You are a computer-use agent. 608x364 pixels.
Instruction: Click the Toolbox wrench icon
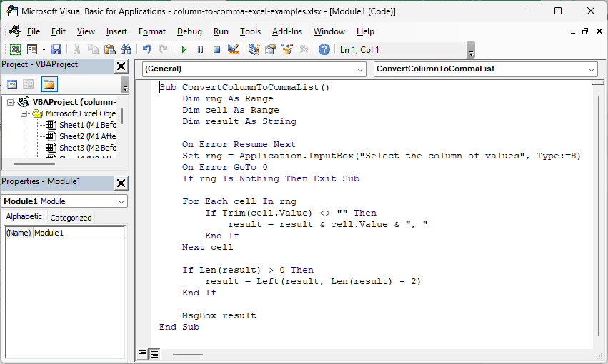pos(304,49)
